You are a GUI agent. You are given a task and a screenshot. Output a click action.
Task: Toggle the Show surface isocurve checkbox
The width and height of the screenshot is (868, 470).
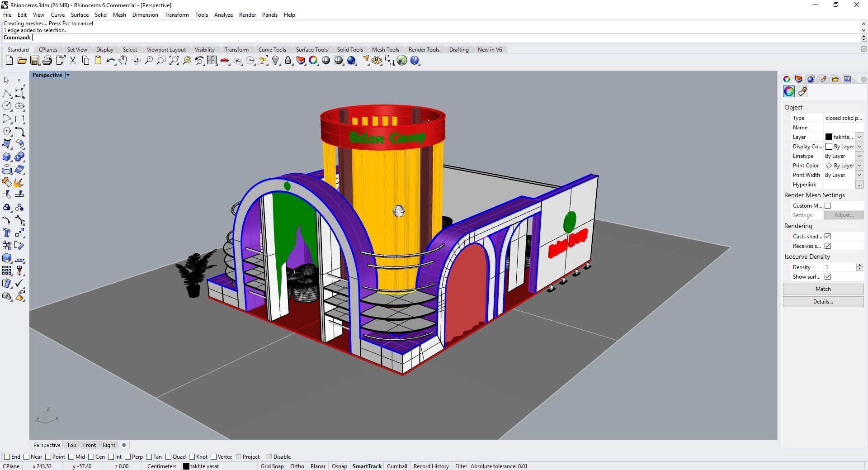(828, 277)
